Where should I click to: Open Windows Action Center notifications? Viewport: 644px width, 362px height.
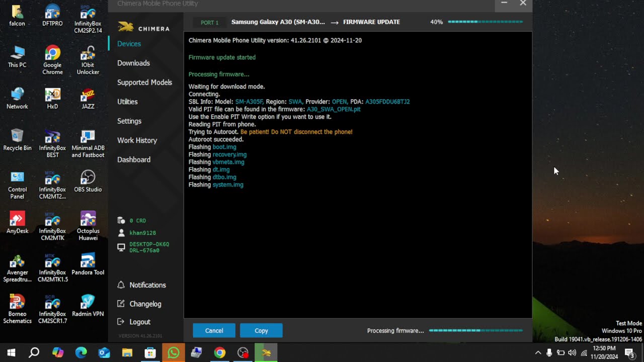(629, 352)
